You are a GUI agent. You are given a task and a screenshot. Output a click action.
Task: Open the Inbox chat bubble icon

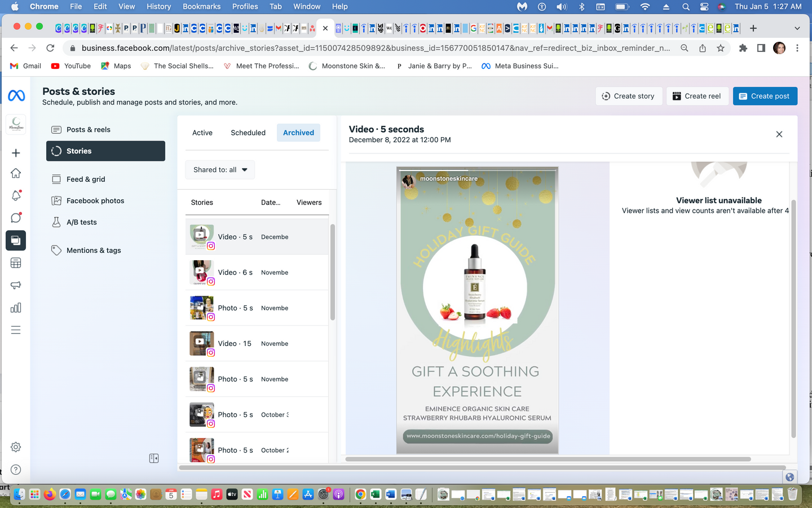16,218
